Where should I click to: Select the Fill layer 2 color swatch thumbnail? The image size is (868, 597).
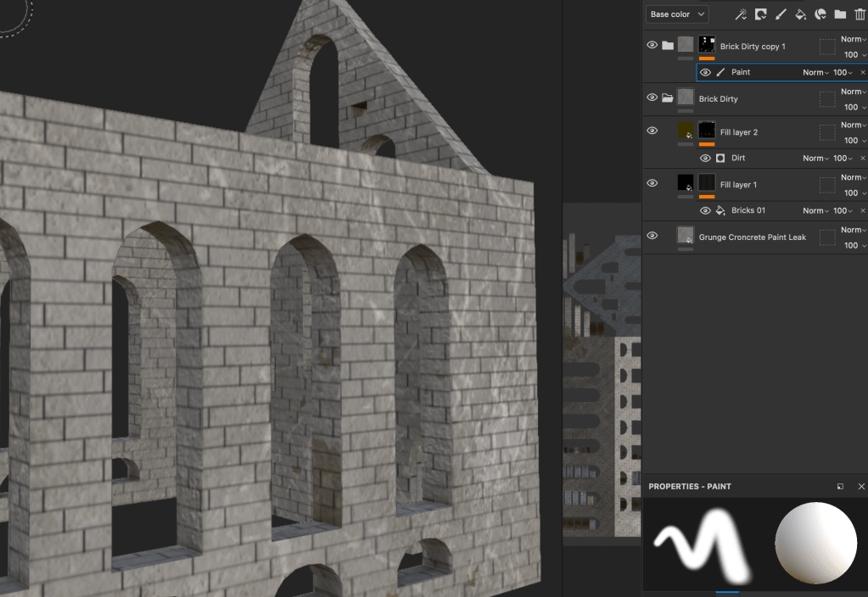click(x=686, y=131)
